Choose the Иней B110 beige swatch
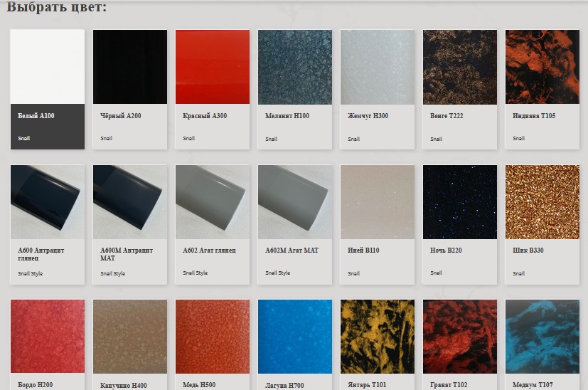 378,202
